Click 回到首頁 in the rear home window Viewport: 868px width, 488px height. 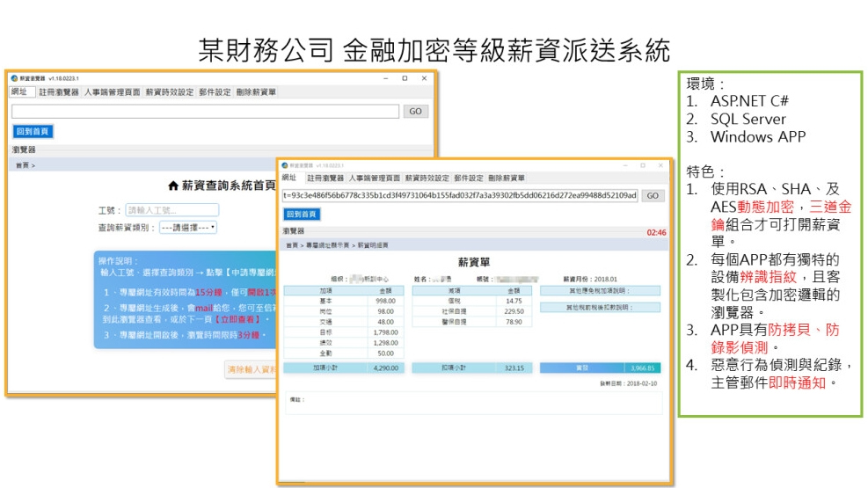(x=33, y=132)
